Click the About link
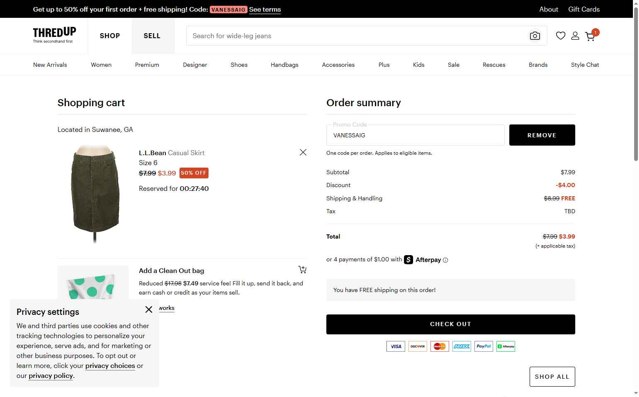Screen dimensions: 639x397 point(549,9)
